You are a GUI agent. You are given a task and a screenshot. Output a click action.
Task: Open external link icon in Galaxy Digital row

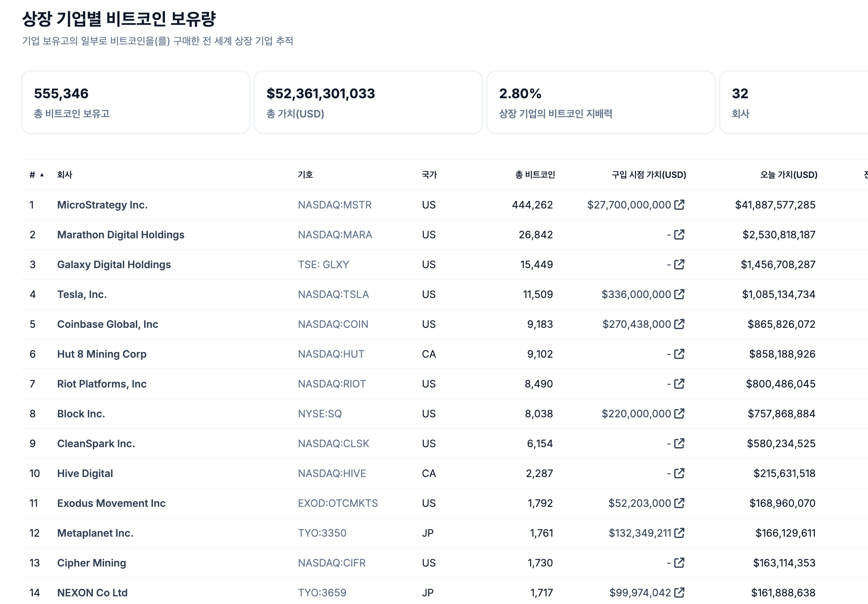click(x=679, y=264)
